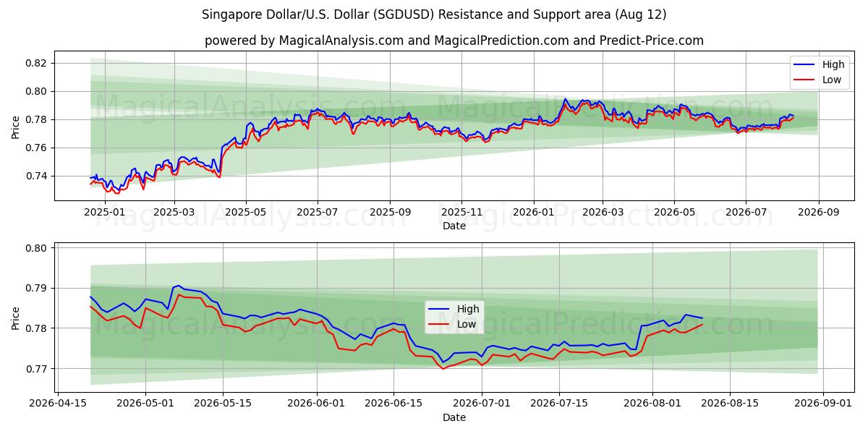Click 'High' in the bottom chart legend
This screenshot has width=868, height=434.
[x=468, y=309]
